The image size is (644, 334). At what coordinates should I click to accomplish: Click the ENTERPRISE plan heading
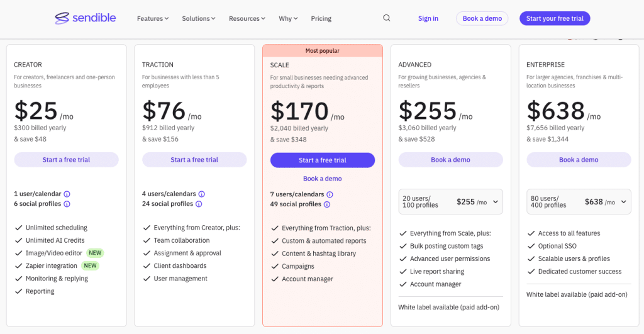click(545, 65)
